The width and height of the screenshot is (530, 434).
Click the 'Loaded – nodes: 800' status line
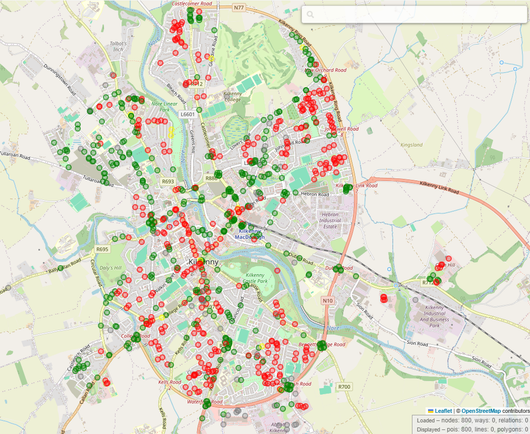click(473, 420)
